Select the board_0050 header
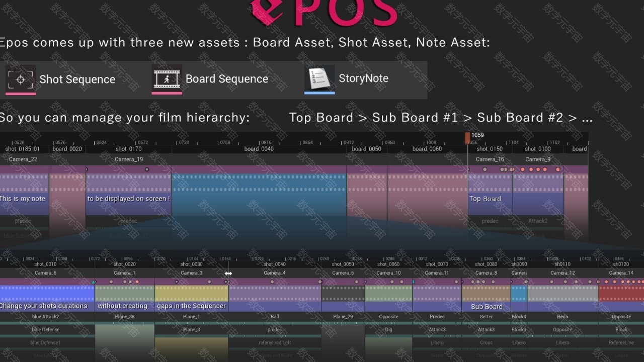644x362 pixels. click(x=366, y=149)
